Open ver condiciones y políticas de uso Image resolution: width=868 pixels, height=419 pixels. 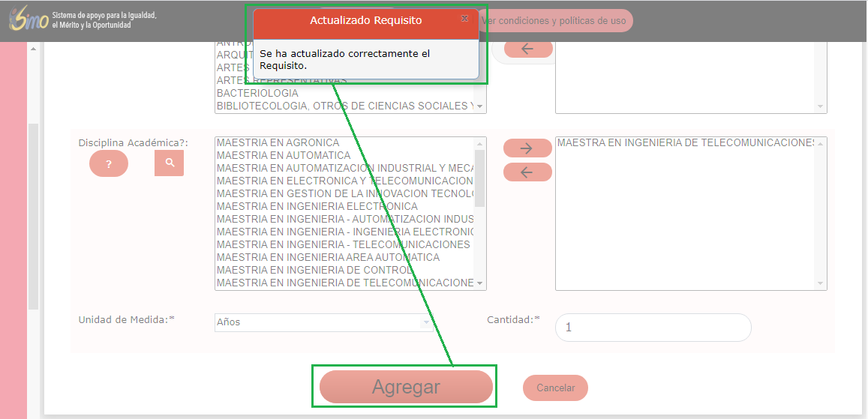coord(555,21)
